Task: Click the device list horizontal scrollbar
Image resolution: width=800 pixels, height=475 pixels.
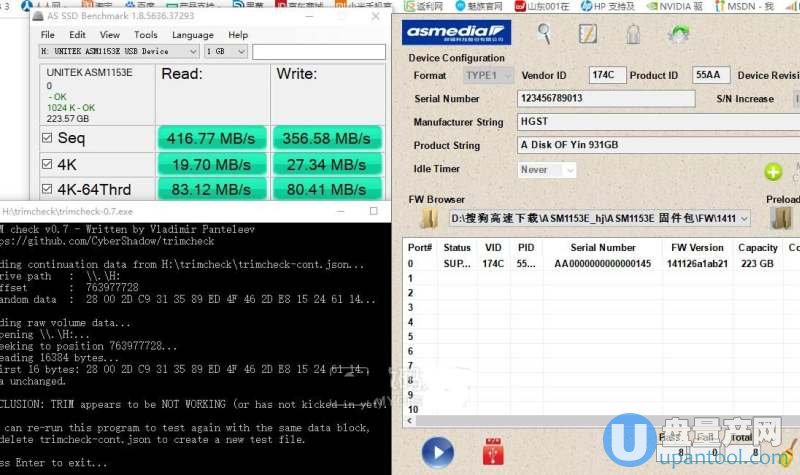Action: pyautogui.click(x=600, y=422)
